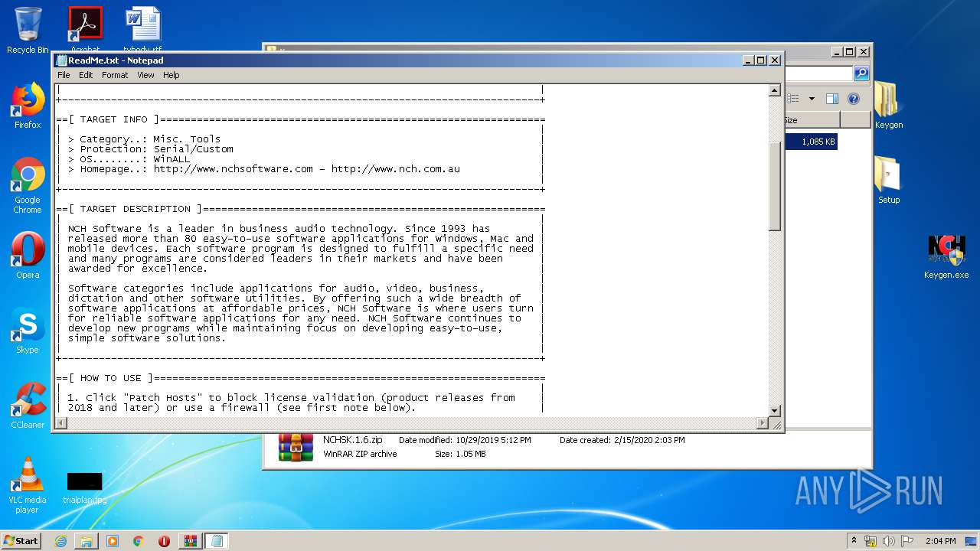Open Opera from the taskbar
This screenshot has height=551, width=980.
tap(164, 541)
